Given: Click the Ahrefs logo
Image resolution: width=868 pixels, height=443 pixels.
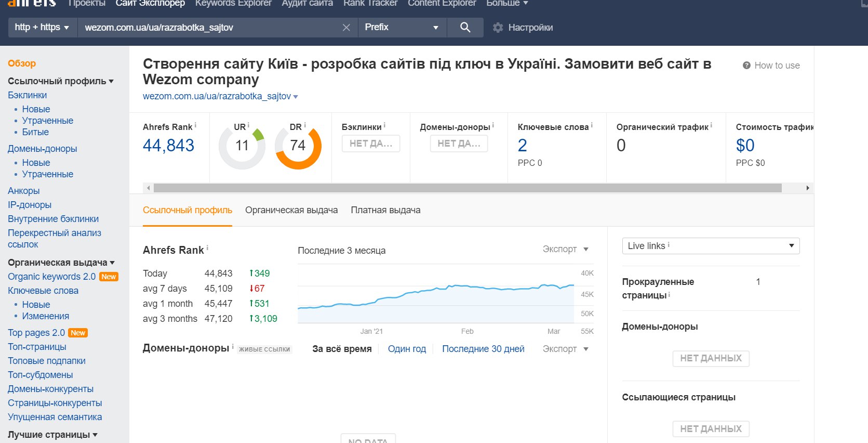Looking at the screenshot, I should click(32, 3).
